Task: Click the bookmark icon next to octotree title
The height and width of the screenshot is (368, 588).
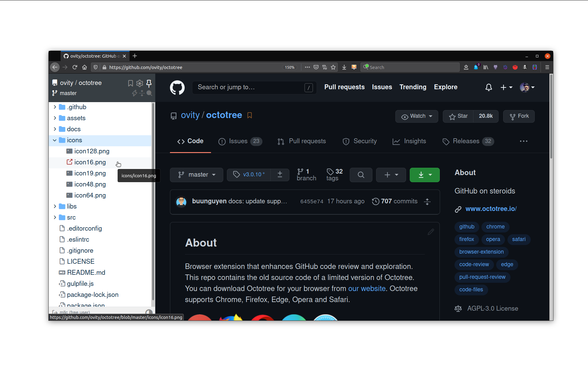Action: (250, 115)
